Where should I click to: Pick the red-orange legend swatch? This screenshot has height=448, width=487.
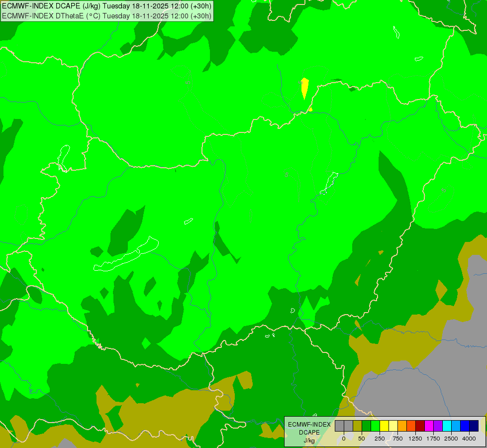(x=411, y=426)
